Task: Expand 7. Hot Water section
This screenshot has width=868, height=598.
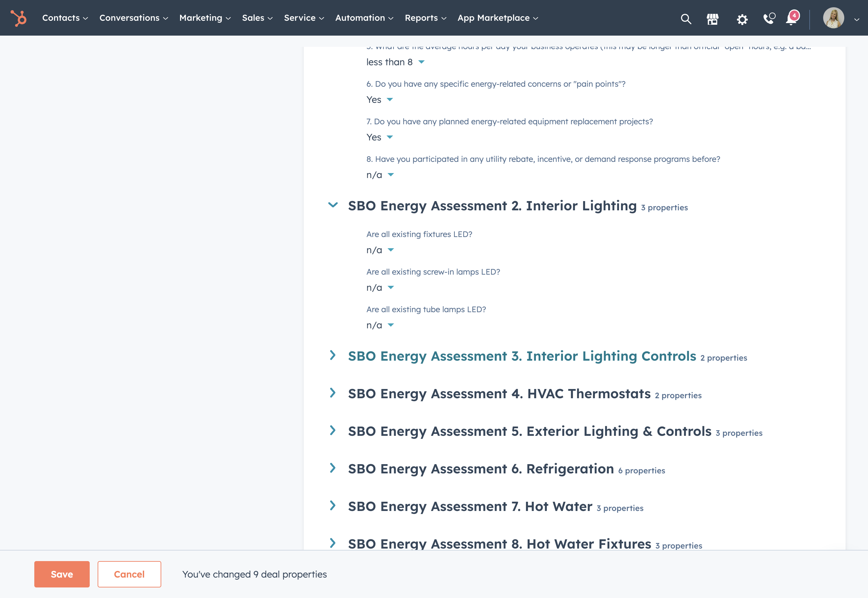Action: (333, 505)
